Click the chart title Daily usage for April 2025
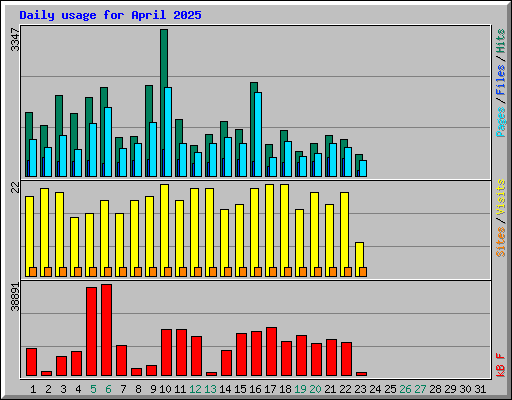The width and height of the screenshot is (512, 400). 110,15
